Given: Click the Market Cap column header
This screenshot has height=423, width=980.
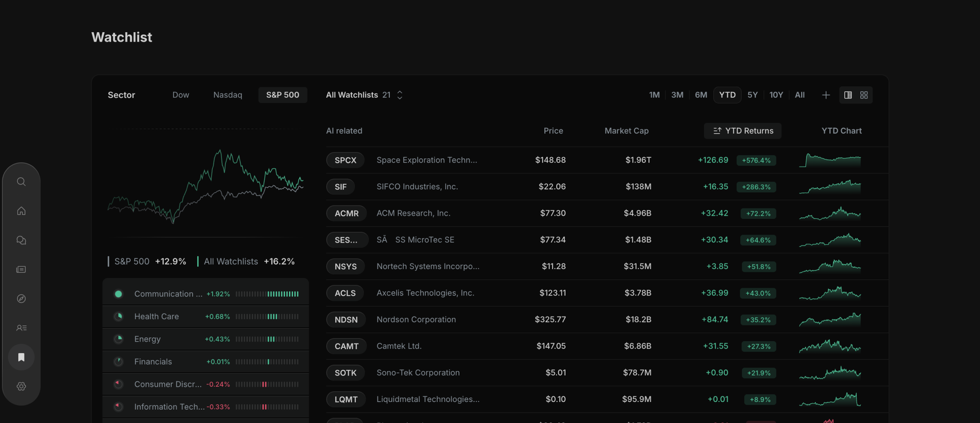Looking at the screenshot, I should pyautogui.click(x=627, y=131).
